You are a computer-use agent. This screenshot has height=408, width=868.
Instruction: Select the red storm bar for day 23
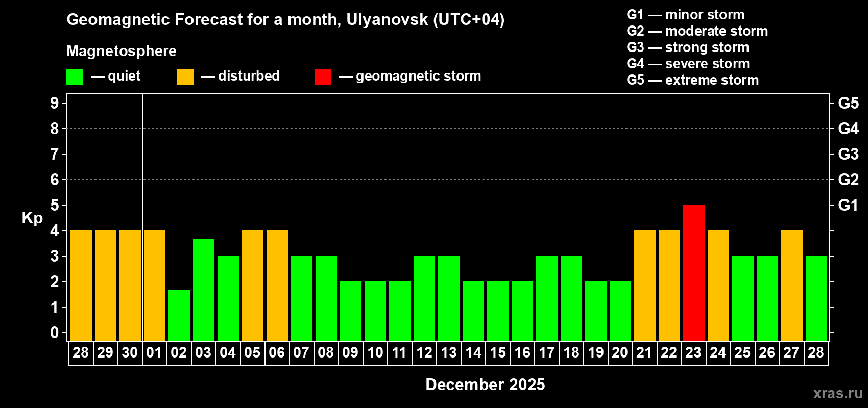(693, 272)
